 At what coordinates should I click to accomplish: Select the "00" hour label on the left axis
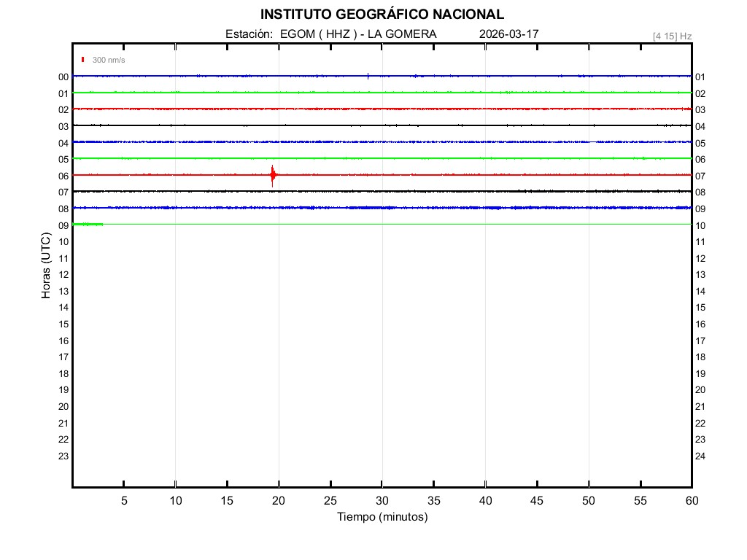(x=63, y=77)
